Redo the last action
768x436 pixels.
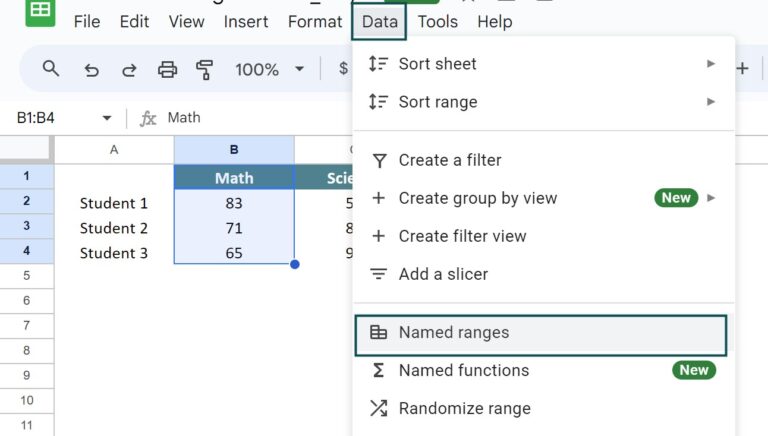[129, 70]
